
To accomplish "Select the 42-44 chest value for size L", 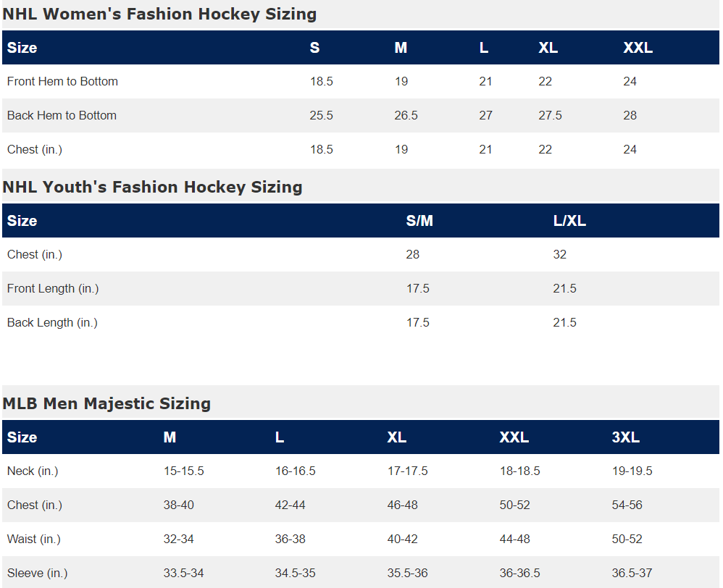I will 290,505.
